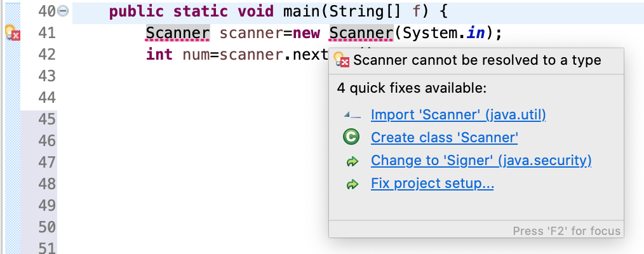This screenshot has width=644, height=254.
Task: Select Change to 'Signer' (java.security) fix
Action: coord(481,161)
